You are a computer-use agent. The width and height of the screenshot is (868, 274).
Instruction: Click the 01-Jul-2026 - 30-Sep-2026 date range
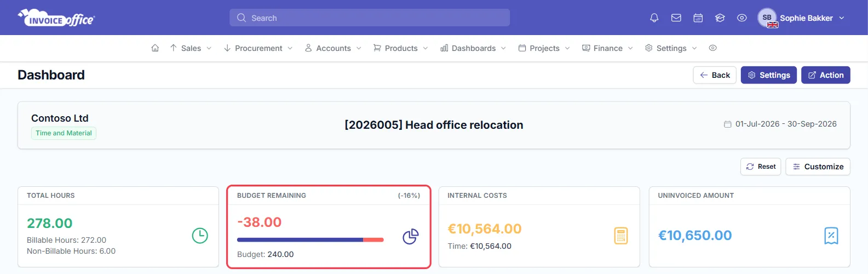tap(786, 124)
